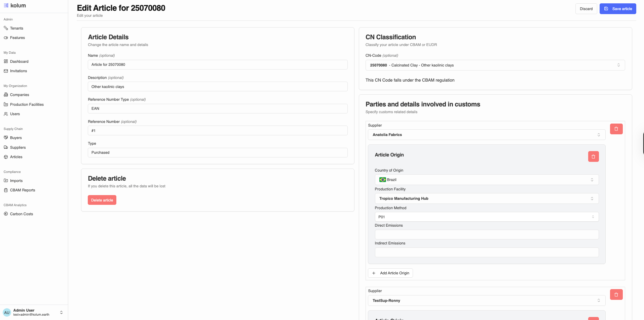Click into the Direct Emissions field
The image size is (644, 320).
click(486, 234)
